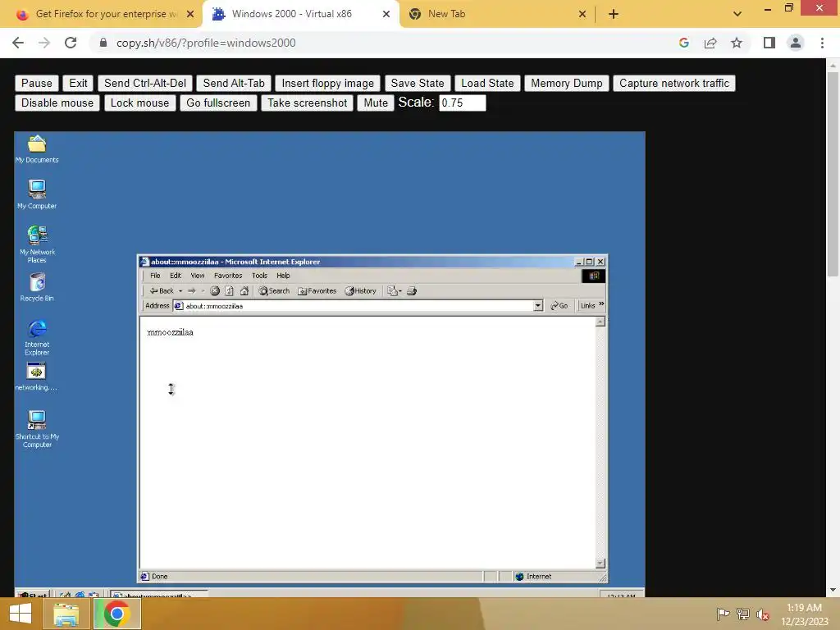Open the IE History pane

click(361, 291)
